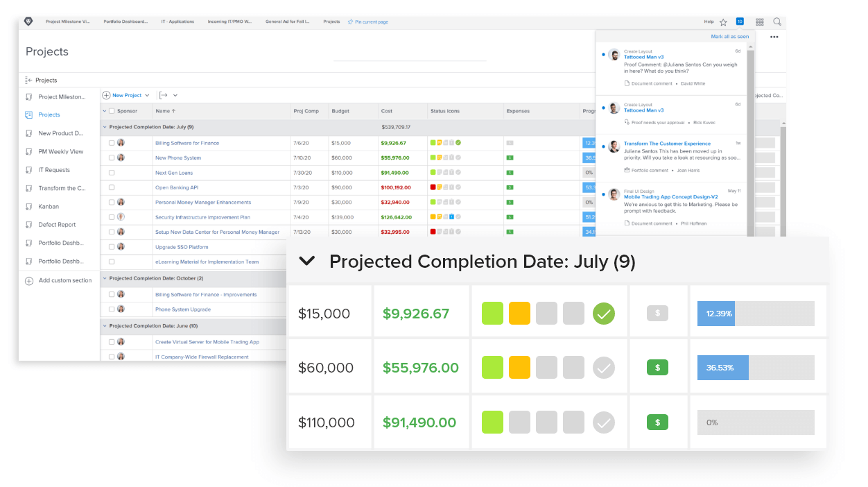Check the checkbox next to Open Banking API
868x487 pixels.
(x=111, y=187)
